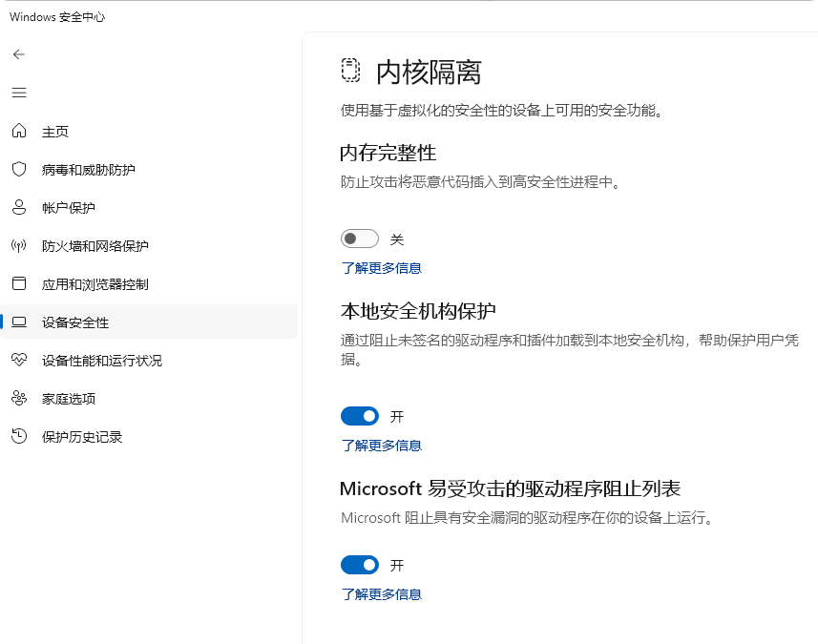
Task: Turn off Microsoft 易受攻击的驱动程序阻止列表 toggle
Action: click(x=360, y=565)
